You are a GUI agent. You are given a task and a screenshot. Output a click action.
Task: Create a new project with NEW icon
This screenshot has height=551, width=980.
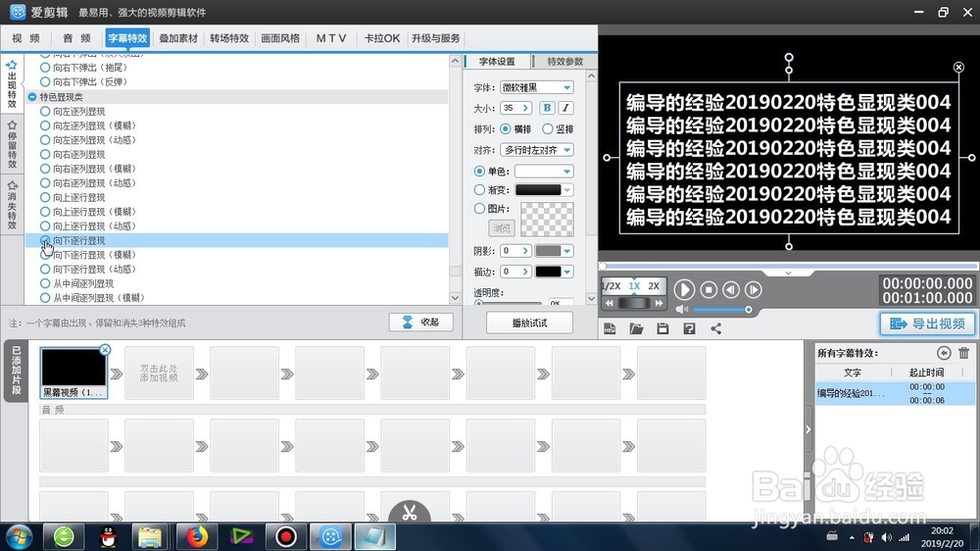[x=610, y=329]
